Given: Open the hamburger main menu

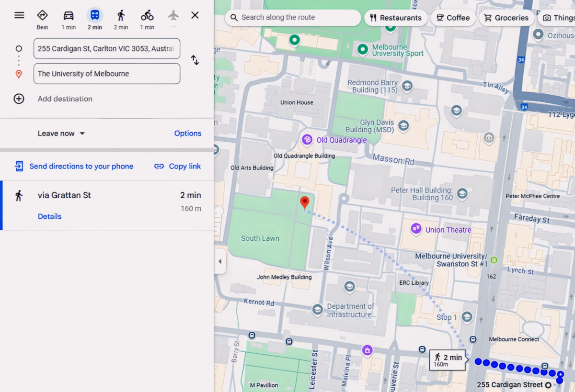Looking at the screenshot, I should tap(19, 15).
